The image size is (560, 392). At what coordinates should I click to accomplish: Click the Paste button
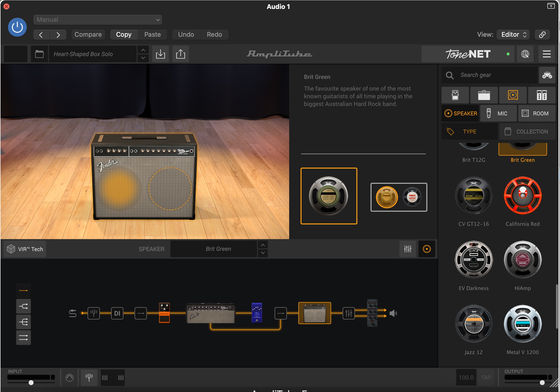(153, 34)
